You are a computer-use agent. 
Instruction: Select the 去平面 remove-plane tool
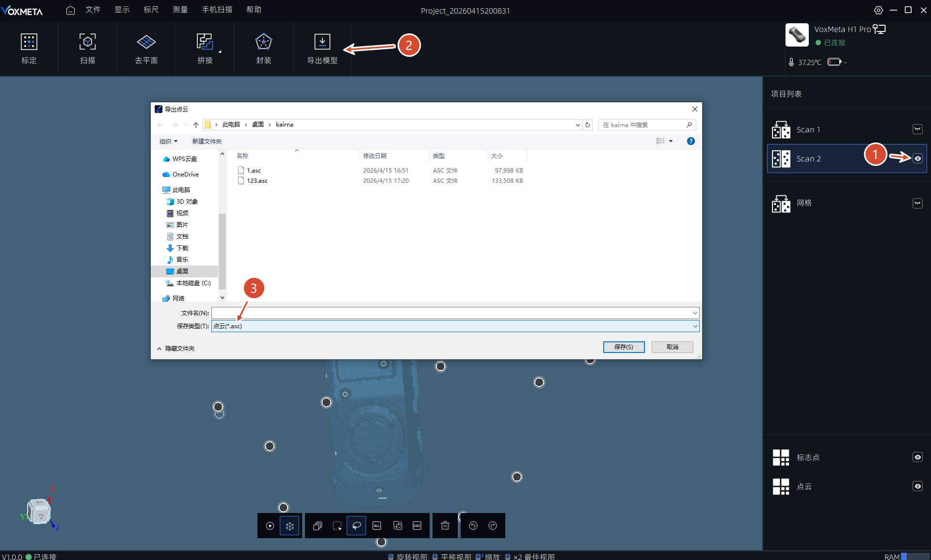click(146, 48)
